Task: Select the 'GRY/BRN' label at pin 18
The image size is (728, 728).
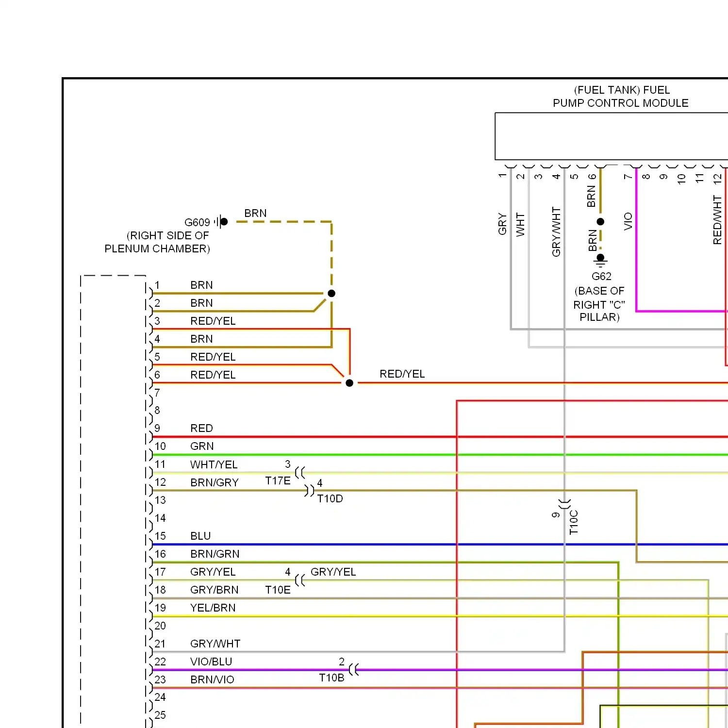Action: (215, 590)
